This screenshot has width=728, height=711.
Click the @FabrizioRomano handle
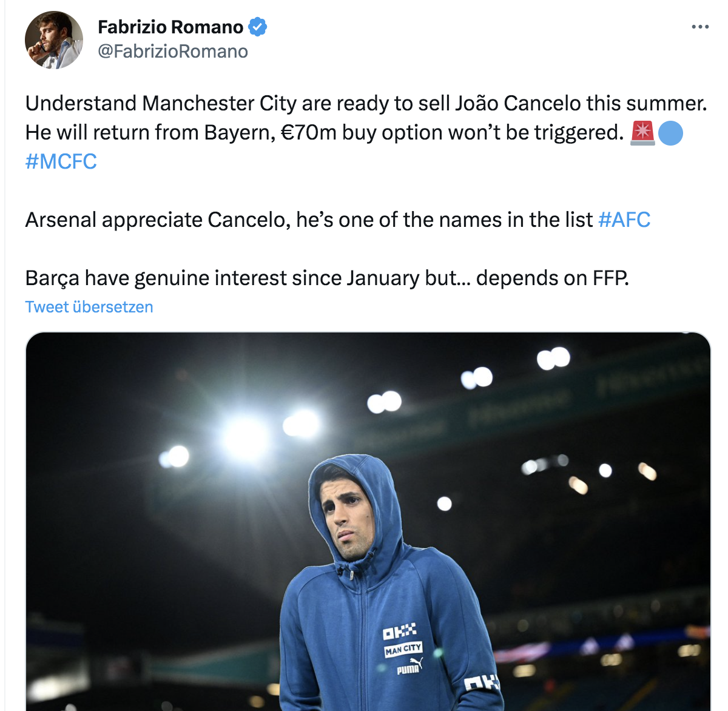pos(173,52)
